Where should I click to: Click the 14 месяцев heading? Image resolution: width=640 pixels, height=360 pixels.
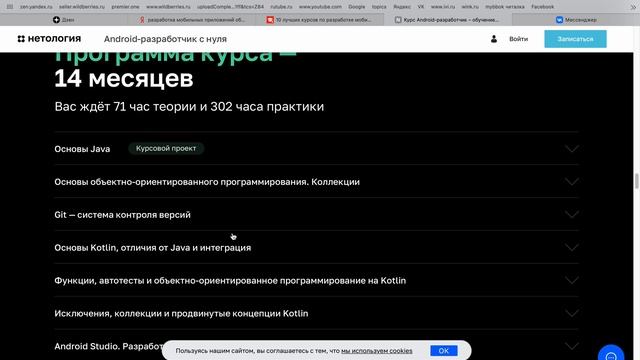[124, 78]
